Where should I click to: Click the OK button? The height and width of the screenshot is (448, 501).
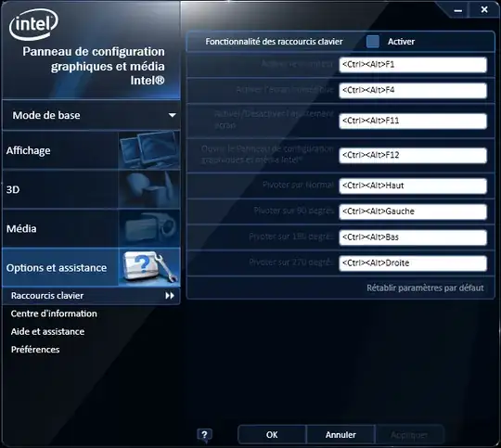pos(272,435)
